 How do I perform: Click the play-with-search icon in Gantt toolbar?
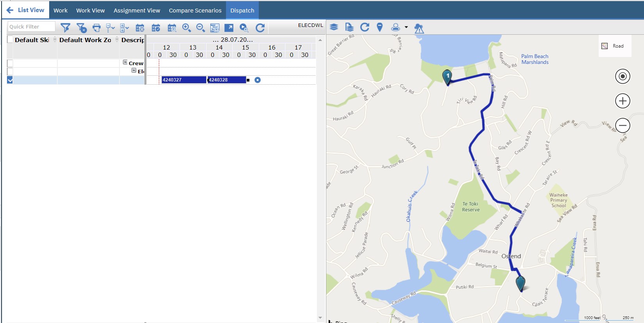click(x=244, y=28)
